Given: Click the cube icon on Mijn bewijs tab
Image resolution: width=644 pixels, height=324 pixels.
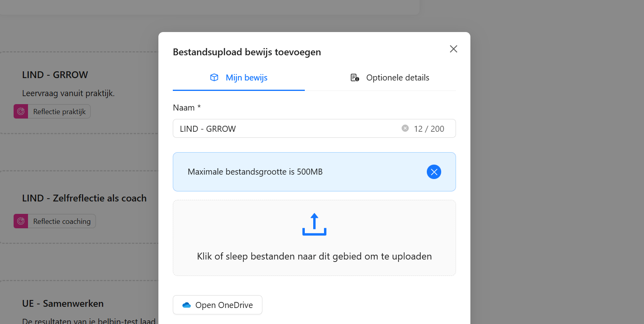Looking at the screenshot, I should tap(214, 77).
